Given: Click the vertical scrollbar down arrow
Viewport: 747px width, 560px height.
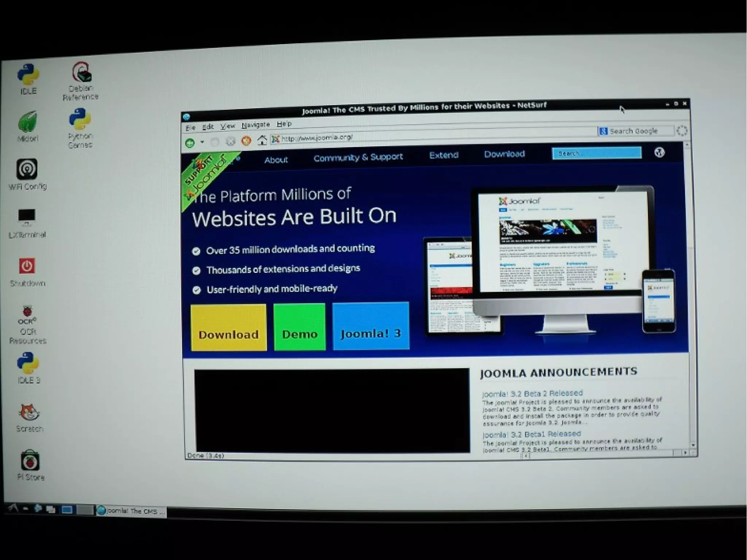Looking at the screenshot, I should coord(693,445).
